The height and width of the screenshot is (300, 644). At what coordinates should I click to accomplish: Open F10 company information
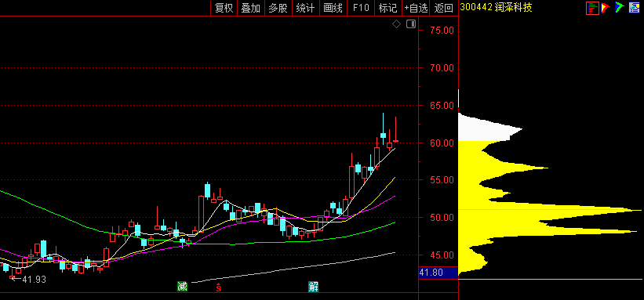coord(361,8)
